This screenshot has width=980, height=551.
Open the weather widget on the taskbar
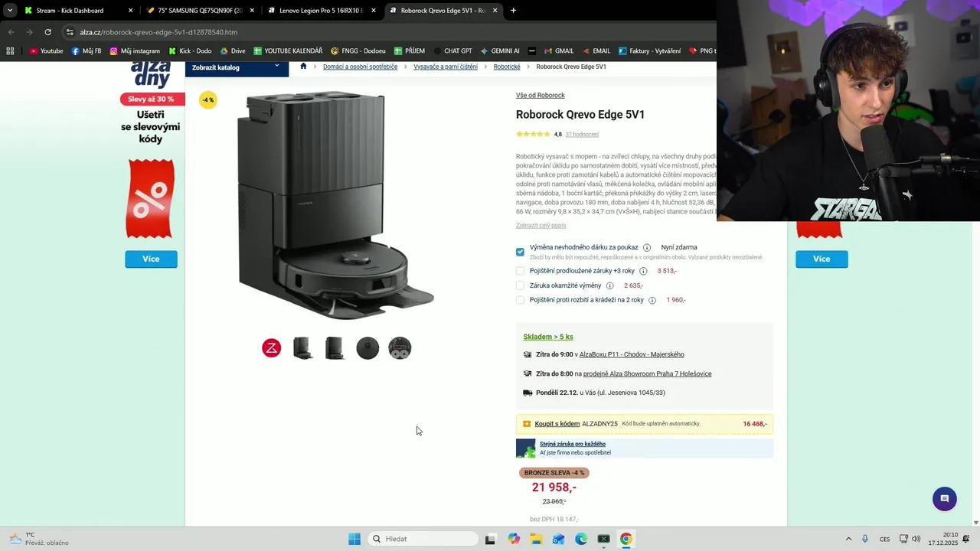point(38,539)
